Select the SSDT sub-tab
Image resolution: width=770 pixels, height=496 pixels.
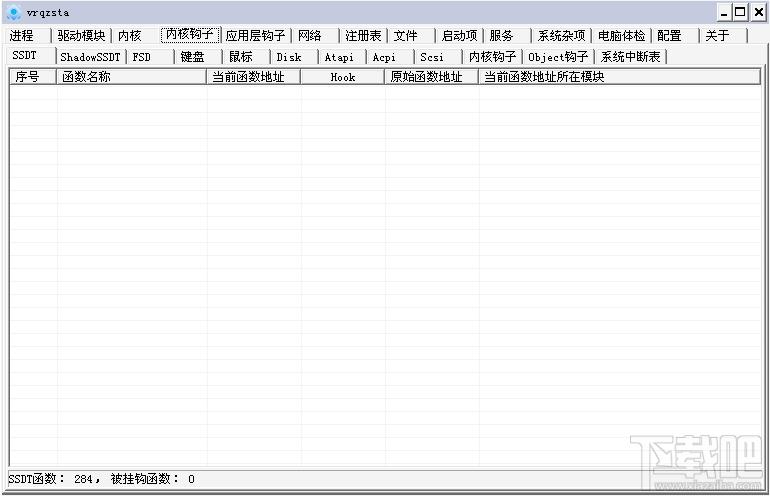point(31,55)
